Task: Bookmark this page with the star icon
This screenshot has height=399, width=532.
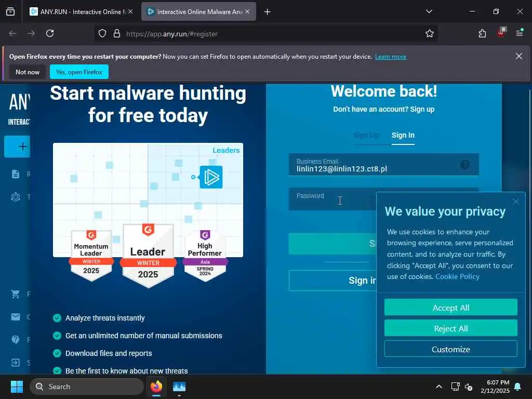Action: 430,34
